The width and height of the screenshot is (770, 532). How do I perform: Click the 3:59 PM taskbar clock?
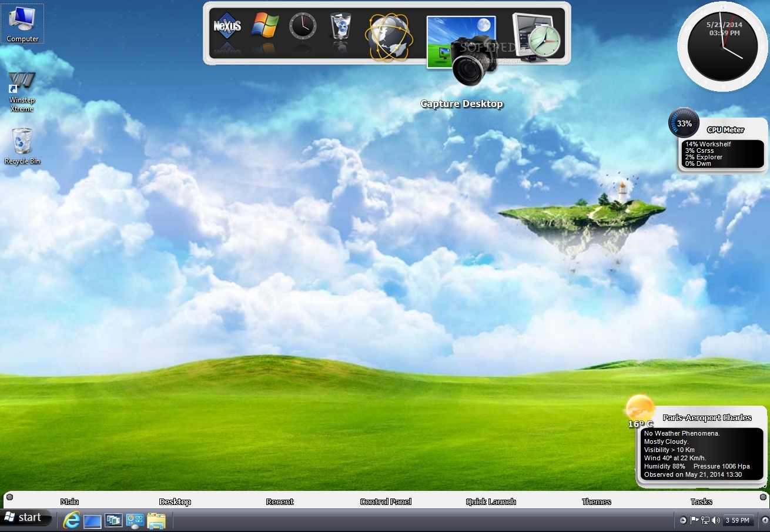point(738,520)
